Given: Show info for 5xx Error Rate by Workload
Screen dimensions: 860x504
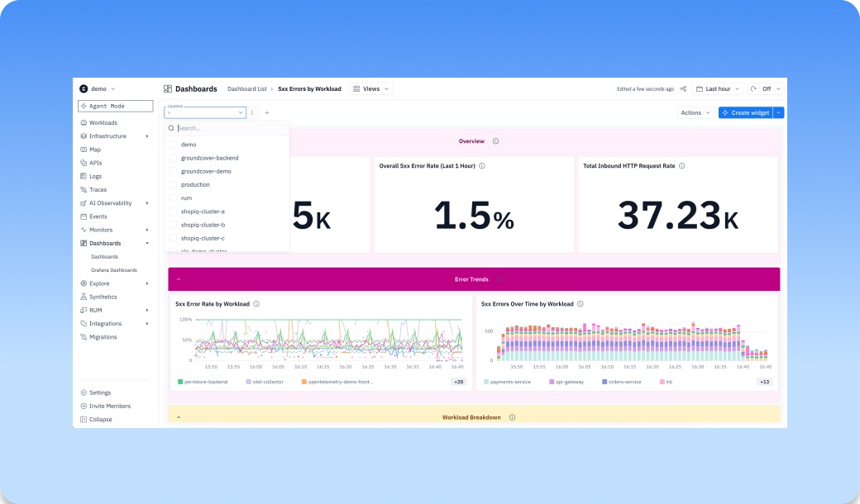Looking at the screenshot, I should tap(256, 304).
